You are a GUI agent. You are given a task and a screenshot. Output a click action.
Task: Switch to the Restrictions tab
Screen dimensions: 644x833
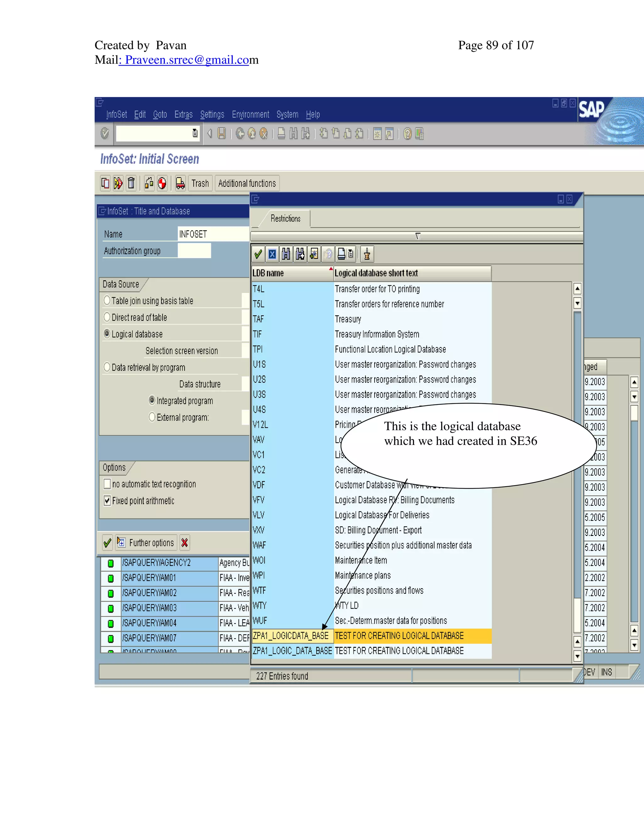tap(286, 218)
